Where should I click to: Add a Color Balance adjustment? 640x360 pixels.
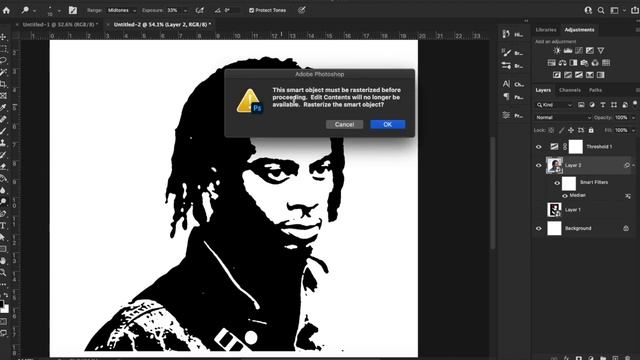[562, 63]
